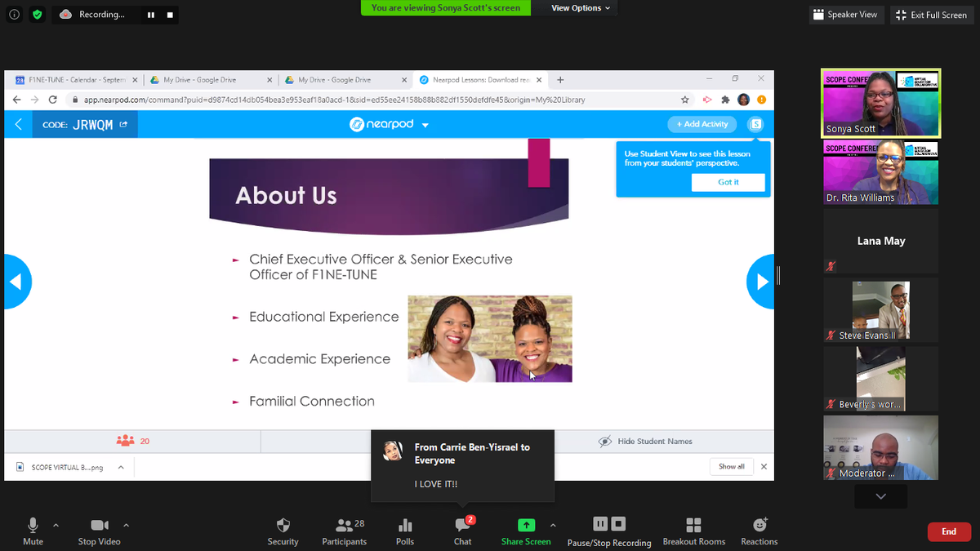Viewport: 980px width, 551px height.
Task: Advance to next slide with right arrow
Action: [761, 282]
